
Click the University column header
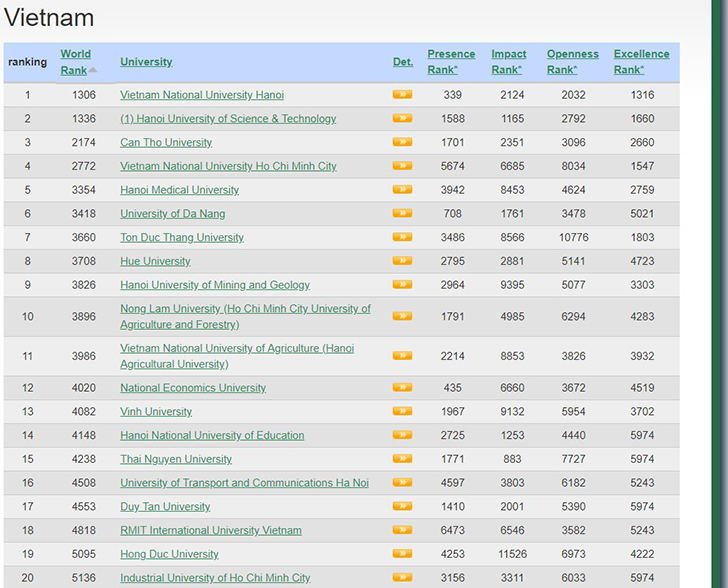coord(146,62)
